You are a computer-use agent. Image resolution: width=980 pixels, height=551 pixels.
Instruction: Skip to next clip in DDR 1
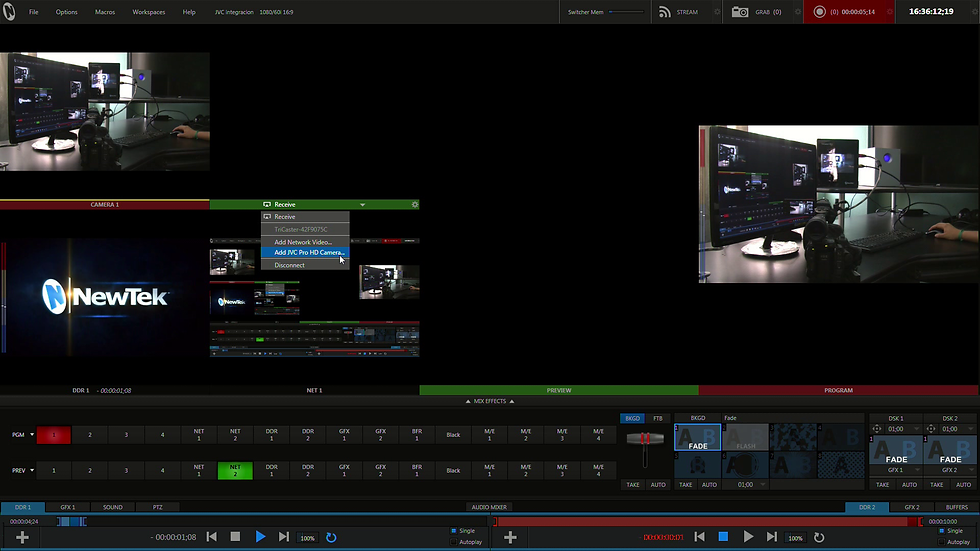coord(284,537)
